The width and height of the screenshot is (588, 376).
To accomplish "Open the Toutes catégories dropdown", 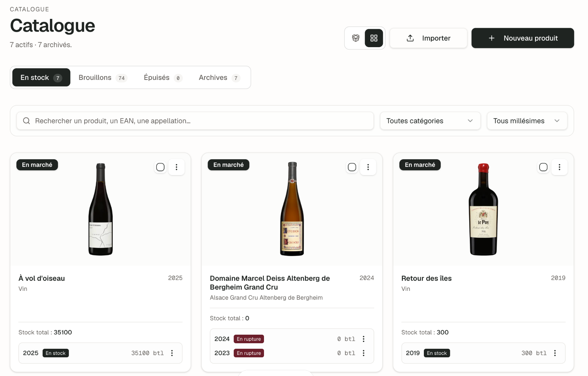I will pyautogui.click(x=430, y=121).
